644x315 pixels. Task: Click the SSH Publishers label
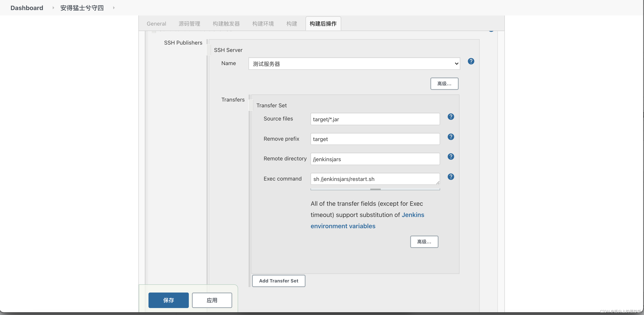pyautogui.click(x=183, y=43)
